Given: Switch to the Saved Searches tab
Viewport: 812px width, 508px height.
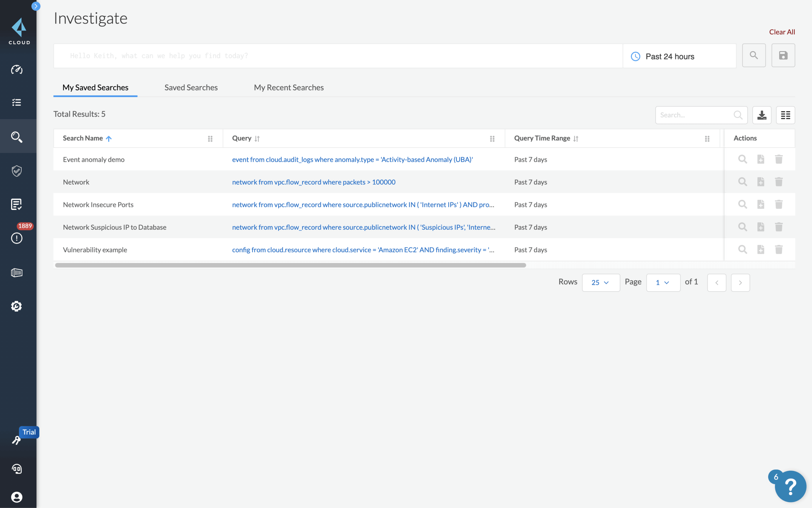Looking at the screenshot, I should (x=191, y=87).
